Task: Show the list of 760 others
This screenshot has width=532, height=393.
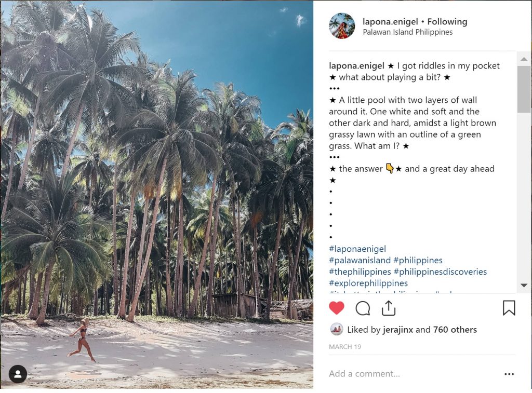Action: 455,330
